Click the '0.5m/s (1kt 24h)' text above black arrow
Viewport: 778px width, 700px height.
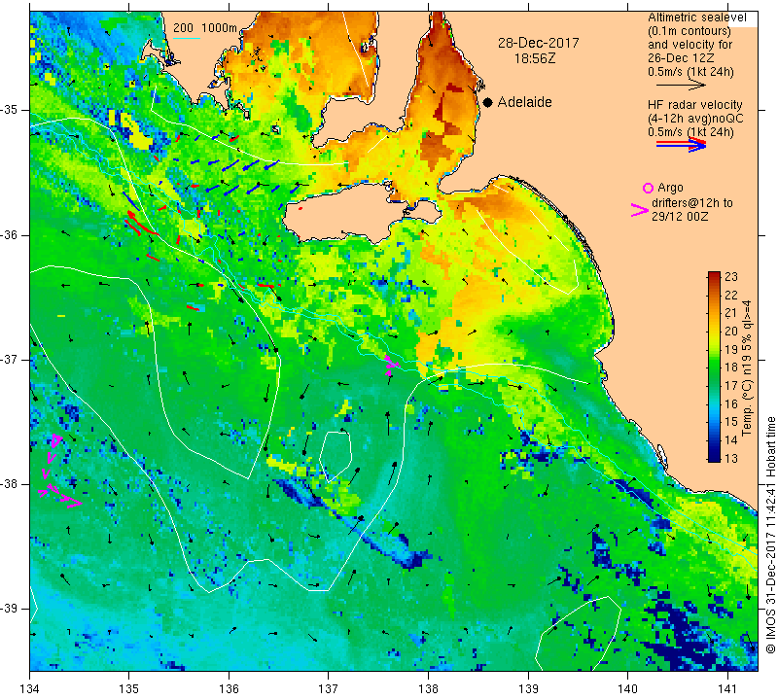pos(690,72)
